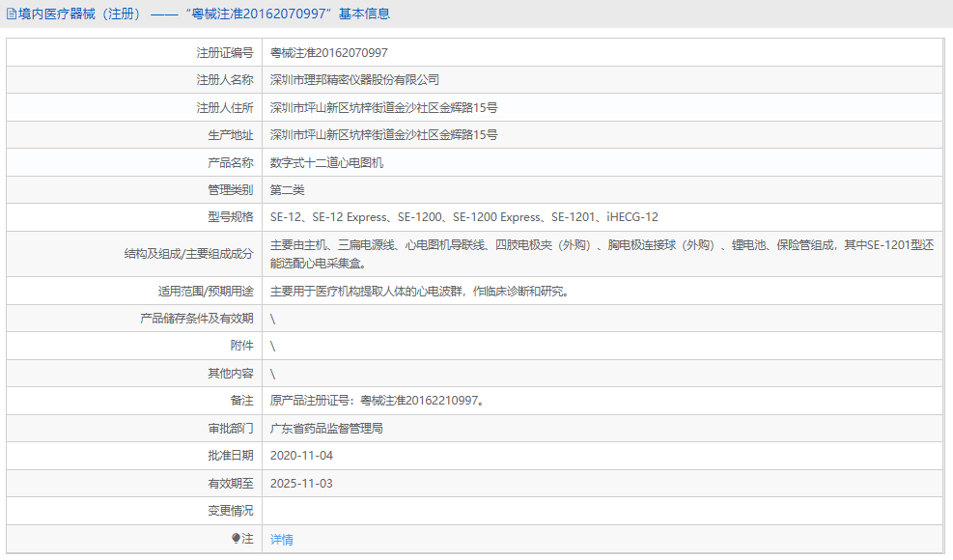Click the 有效期至 label
The image size is (953, 560).
pos(231,484)
